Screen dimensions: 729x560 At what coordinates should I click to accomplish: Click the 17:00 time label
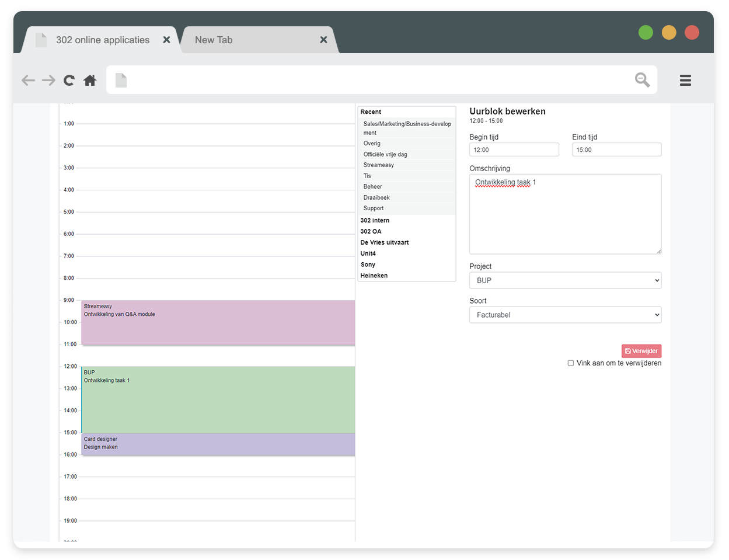pyautogui.click(x=70, y=476)
